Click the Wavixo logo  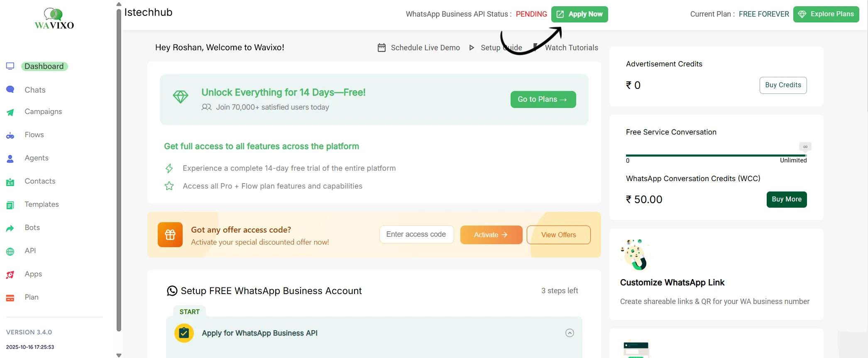[54, 19]
